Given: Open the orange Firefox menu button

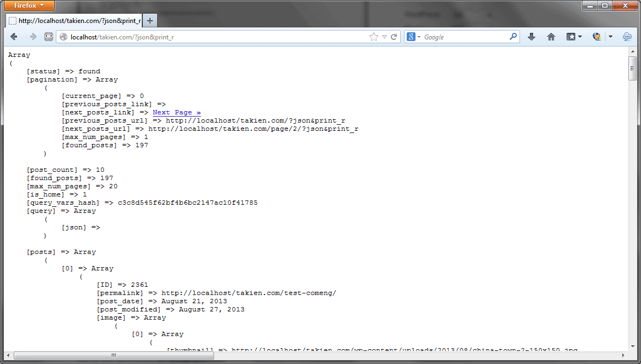Looking at the screenshot, I should tap(29, 5).
